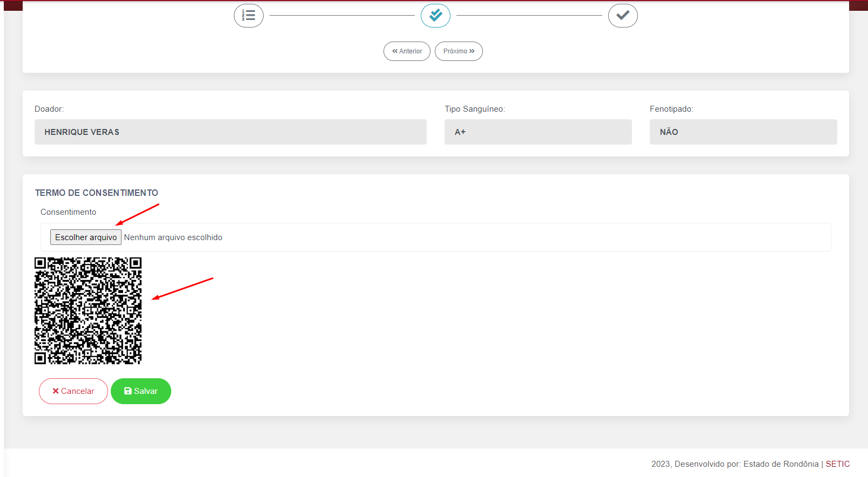Click the Doador: label
The image size is (868, 477).
coord(49,109)
